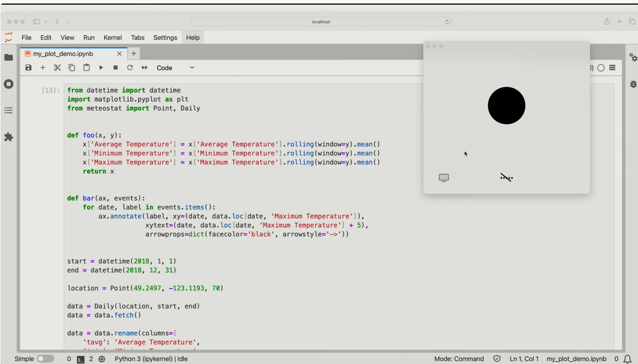The height and width of the screenshot is (364, 638).
Task: Click Python 3 (ipykernel) | Idle status
Action: pyautogui.click(x=151, y=359)
